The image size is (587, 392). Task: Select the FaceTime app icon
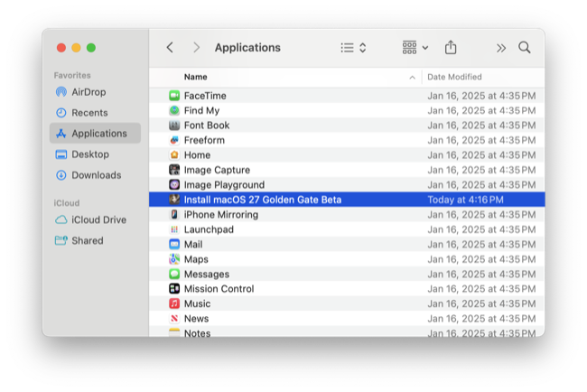point(174,96)
